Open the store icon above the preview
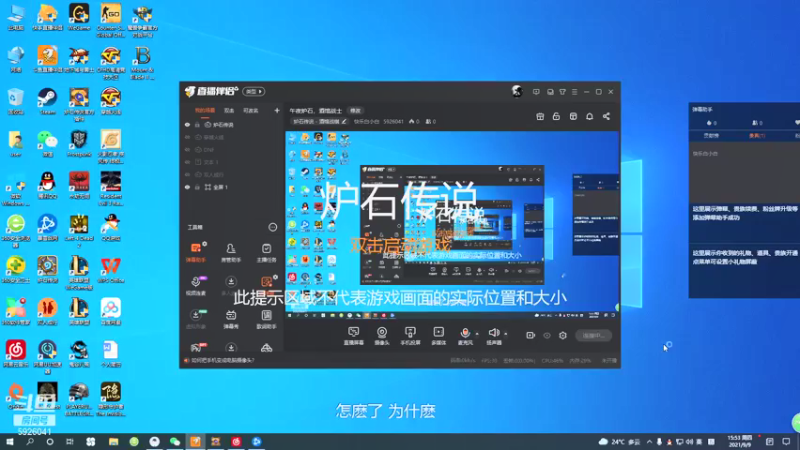The width and height of the screenshot is (800, 450). [573, 116]
